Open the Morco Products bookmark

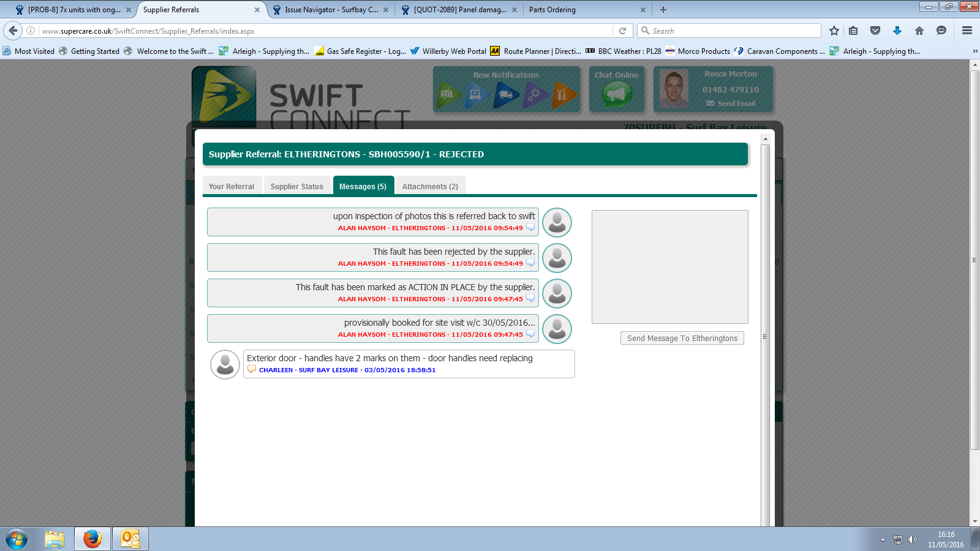(x=698, y=51)
